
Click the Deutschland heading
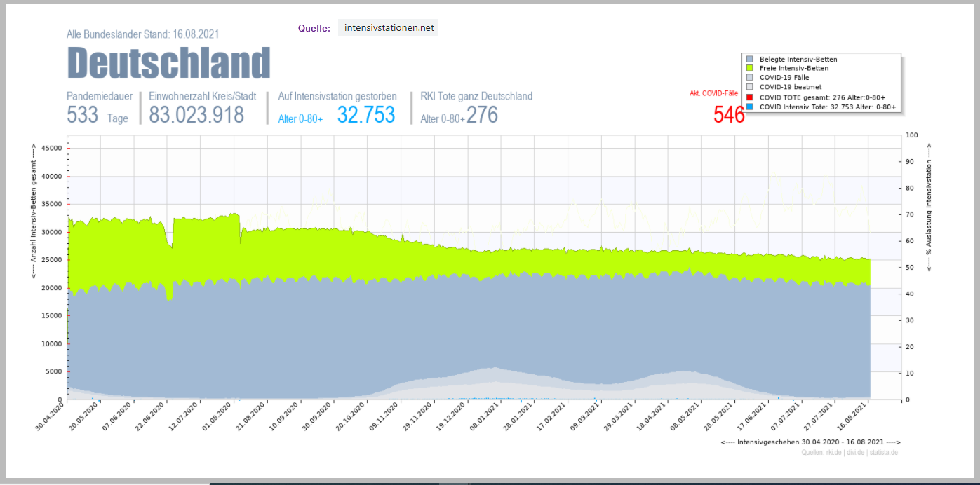pos(168,63)
